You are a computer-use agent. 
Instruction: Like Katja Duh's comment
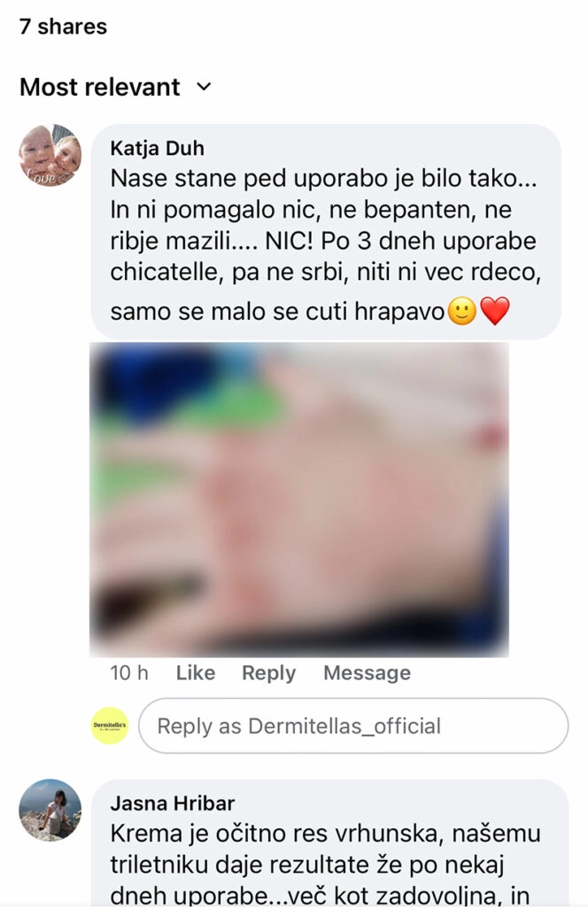[x=196, y=673]
